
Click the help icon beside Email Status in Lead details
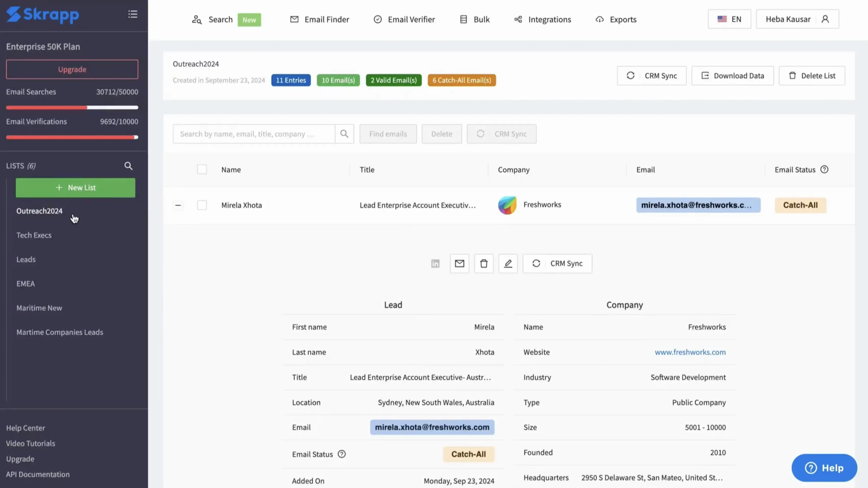click(342, 454)
